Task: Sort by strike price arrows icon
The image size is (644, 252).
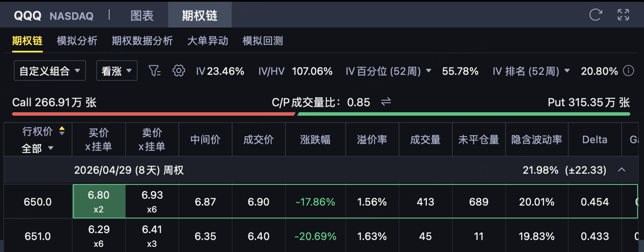Action: (x=62, y=131)
